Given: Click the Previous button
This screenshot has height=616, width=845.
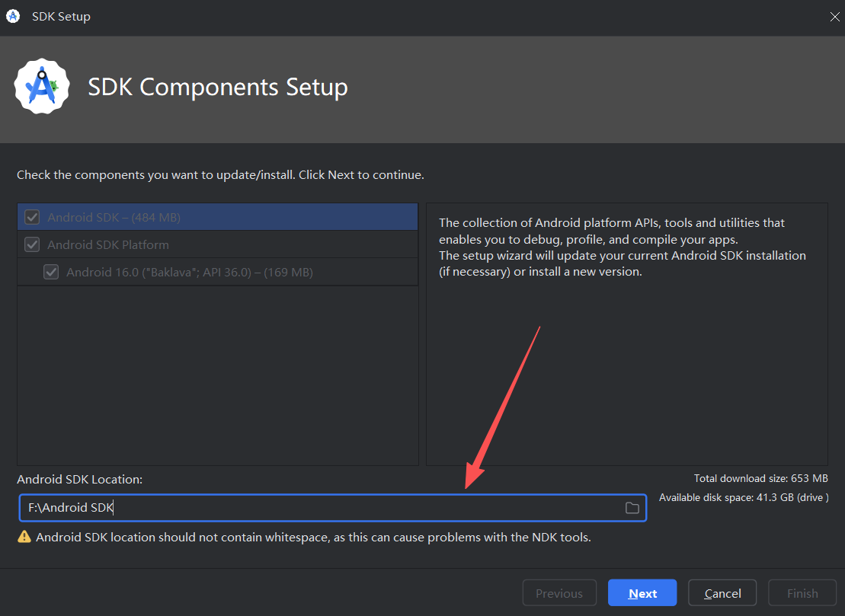Looking at the screenshot, I should 559,593.
